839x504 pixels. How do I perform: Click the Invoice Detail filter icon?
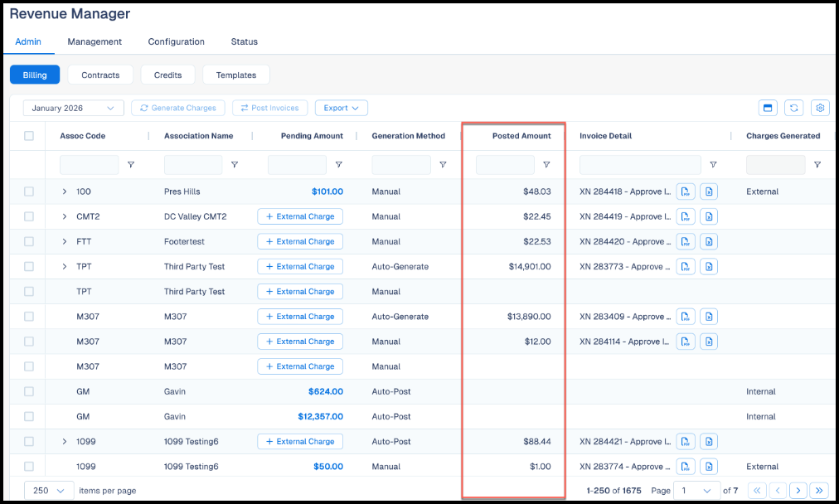pyautogui.click(x=713, y=165)
